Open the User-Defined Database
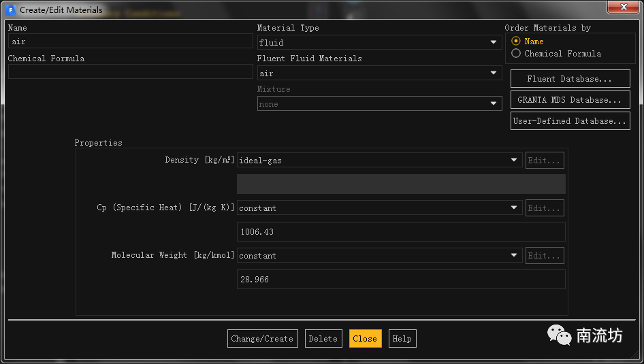The height and width of the screenshot is (364, 644). pos(570,120)
